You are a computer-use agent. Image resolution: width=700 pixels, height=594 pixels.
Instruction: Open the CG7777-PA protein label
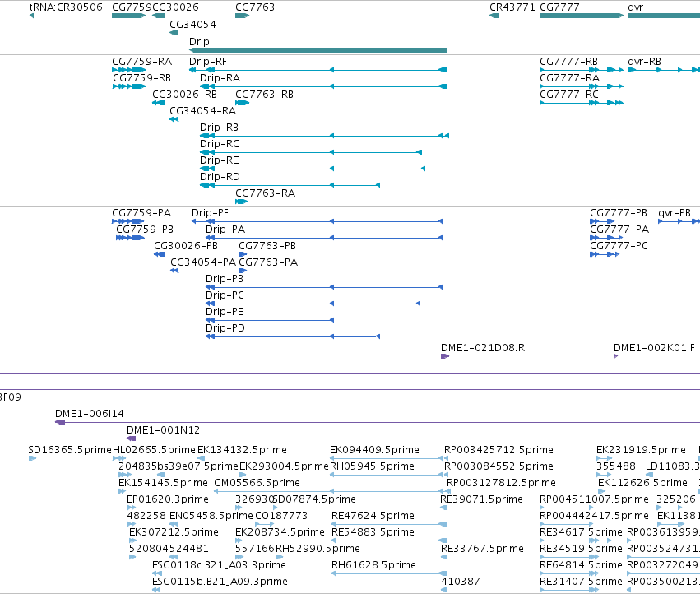tap(619, 229)
